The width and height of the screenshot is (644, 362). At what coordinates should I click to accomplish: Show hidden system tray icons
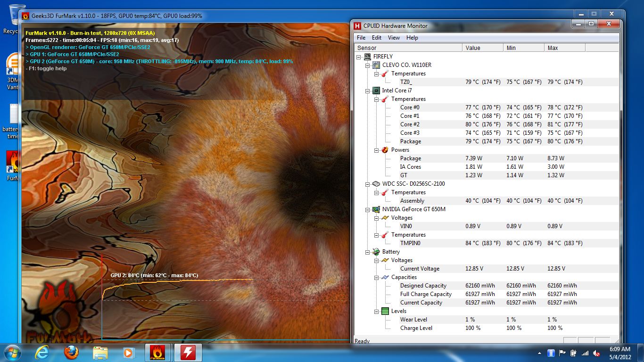tap(539, 353)
